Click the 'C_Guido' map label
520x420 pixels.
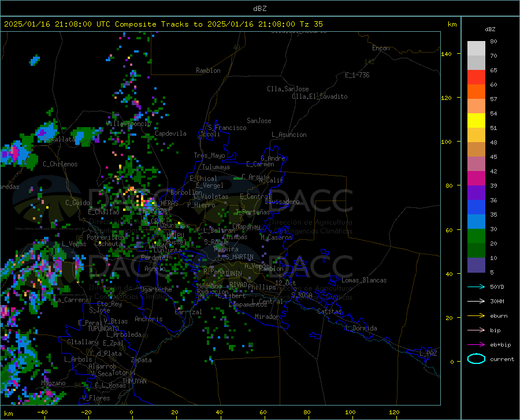(77, 203)
